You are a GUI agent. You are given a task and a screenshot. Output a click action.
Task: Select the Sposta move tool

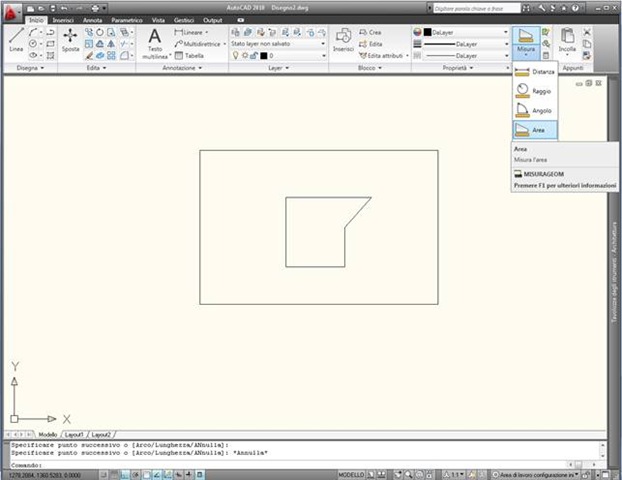pyautogui.click(x=70, y=40)
